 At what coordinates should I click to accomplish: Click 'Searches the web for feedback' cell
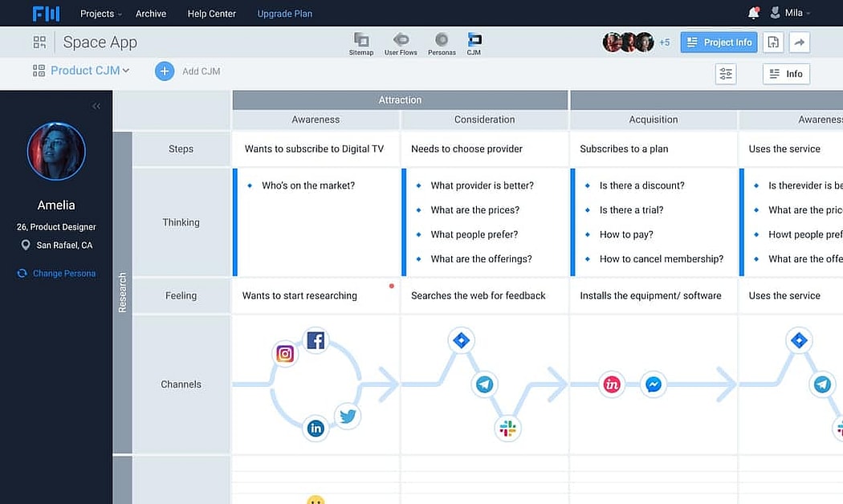point(484,295)
